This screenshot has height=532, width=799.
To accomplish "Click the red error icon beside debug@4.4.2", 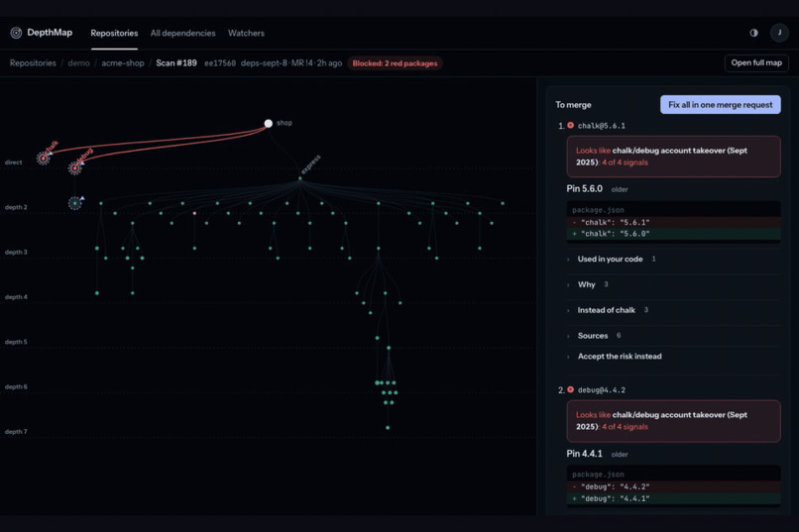I will [x=570, y=390].
